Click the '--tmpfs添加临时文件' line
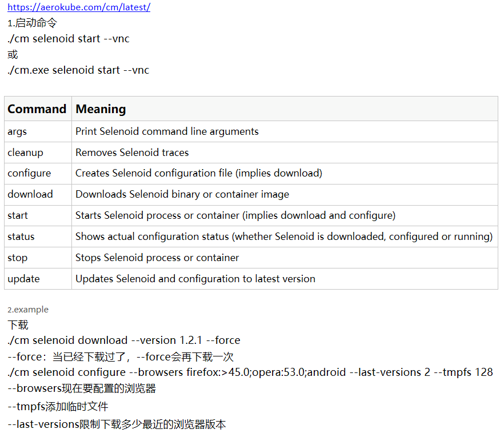Viewport: 504px width, 433px height. coord(58,406)
